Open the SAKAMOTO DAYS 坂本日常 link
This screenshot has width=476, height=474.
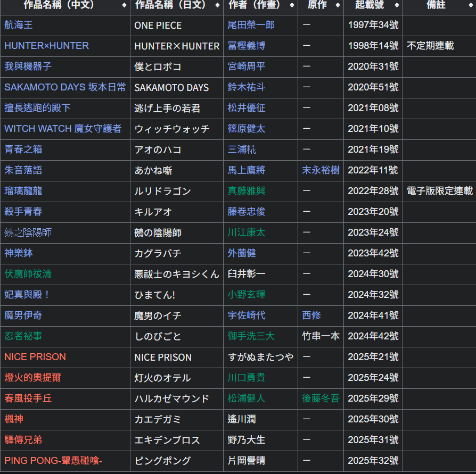point(65,87)
